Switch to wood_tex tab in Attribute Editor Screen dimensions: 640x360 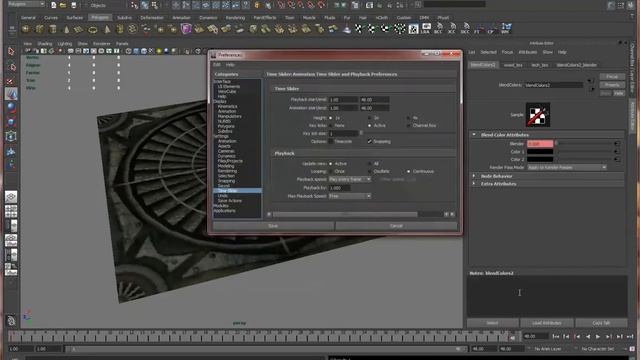(x=513, y=65)
